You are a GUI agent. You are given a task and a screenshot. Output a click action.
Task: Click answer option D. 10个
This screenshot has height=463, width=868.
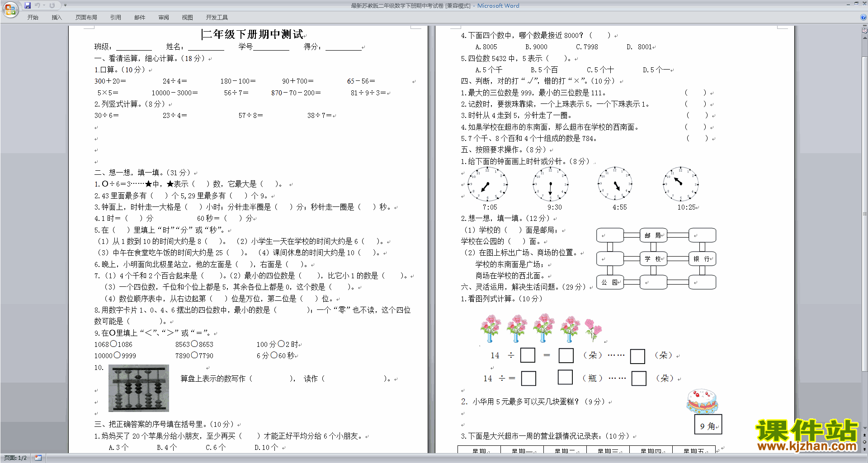point(266,448)
